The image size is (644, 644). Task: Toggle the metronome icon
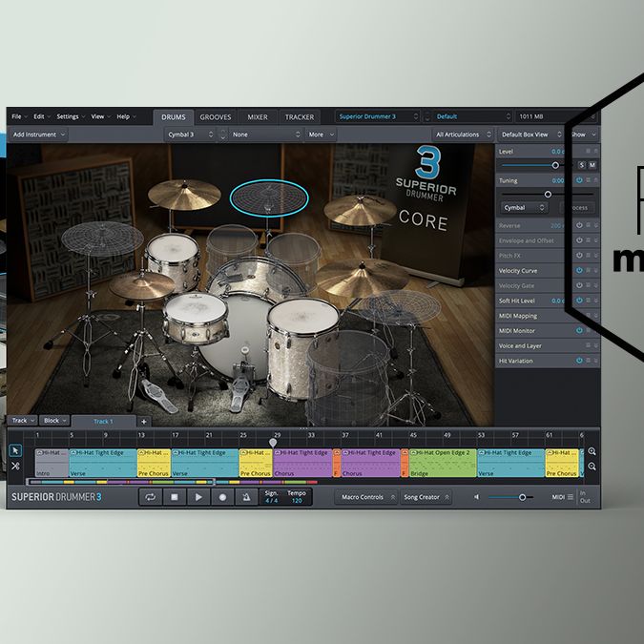click(246, 497)
